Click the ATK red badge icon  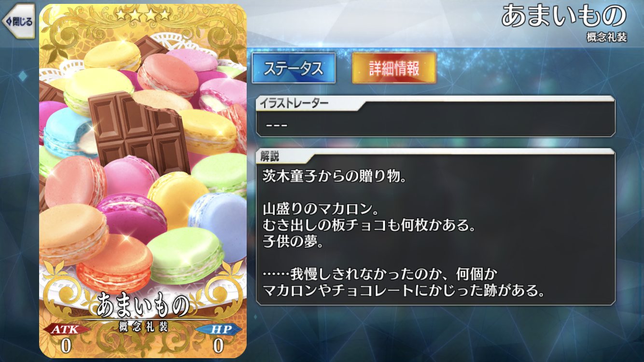pos(66,329)
